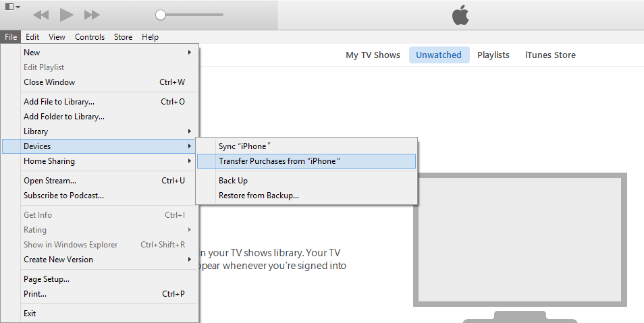Expand the Devices submenu
Screen dimensions: 644x323
click(100, 146)
